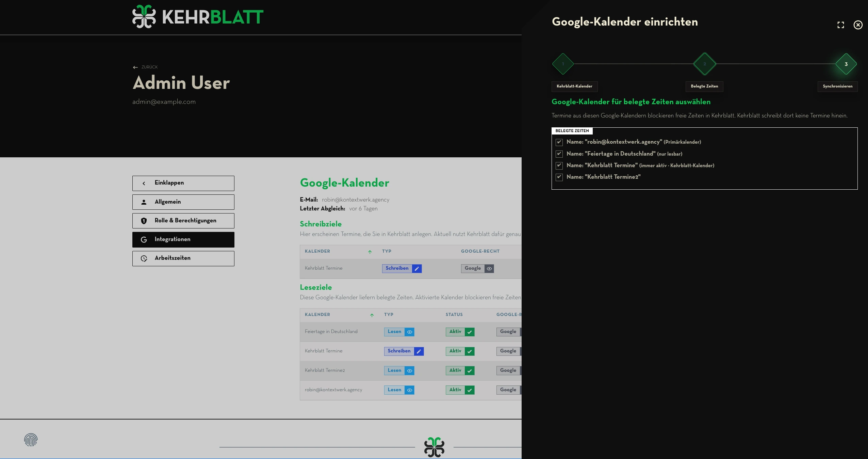Sort Leseziele table by Kalender arrow

tap(372, 315)
